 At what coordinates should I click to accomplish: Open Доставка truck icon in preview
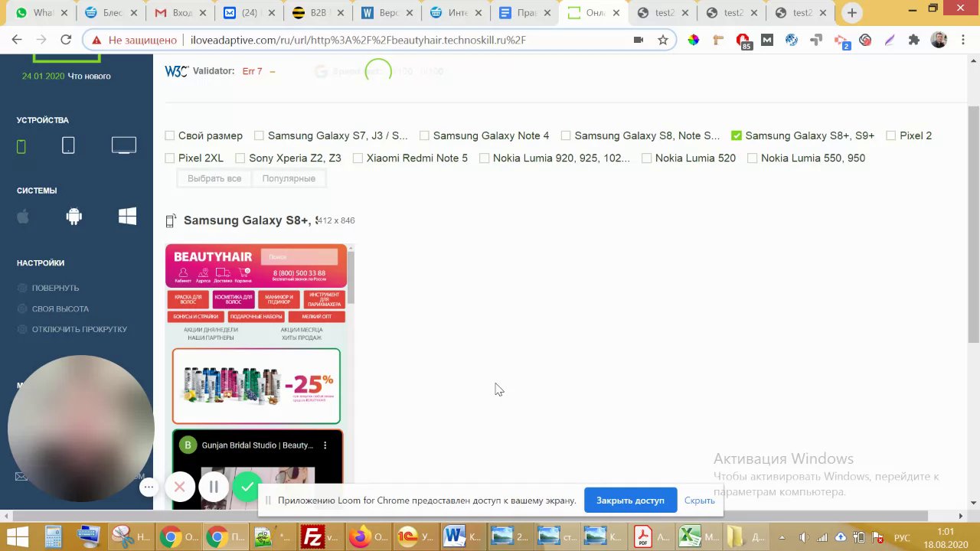[x=224, y=275]
